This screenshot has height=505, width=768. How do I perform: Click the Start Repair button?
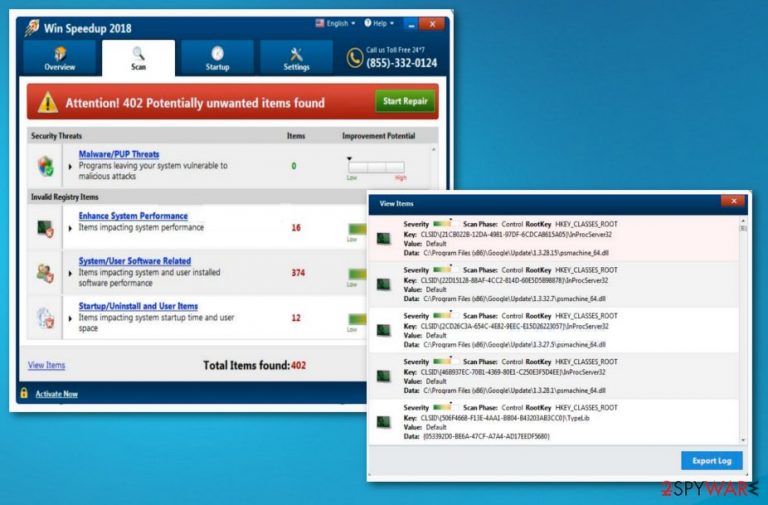(405, 101)
